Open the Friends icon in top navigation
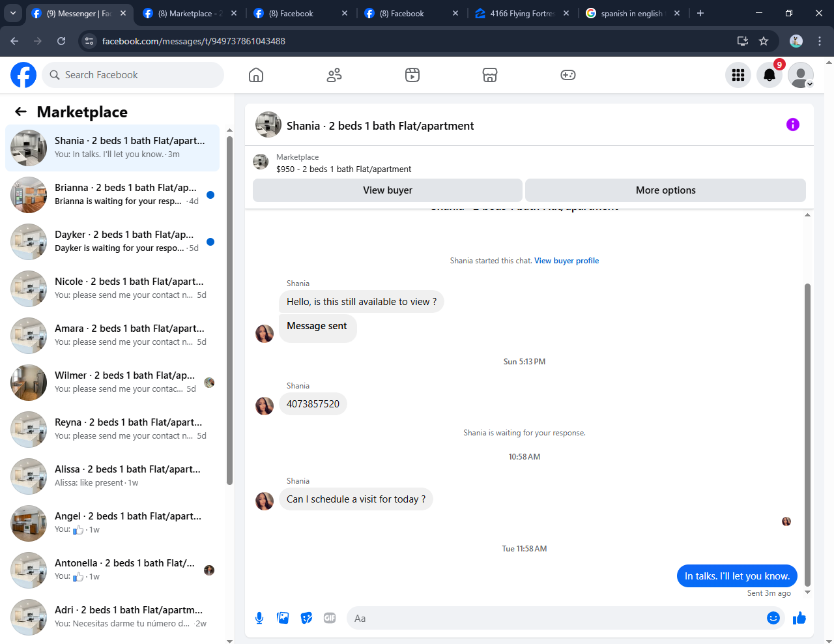 click(x=334, y=75)
